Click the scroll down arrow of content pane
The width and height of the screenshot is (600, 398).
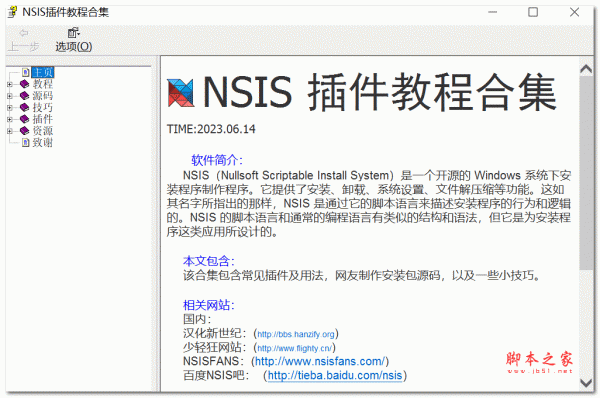point(586,382)
